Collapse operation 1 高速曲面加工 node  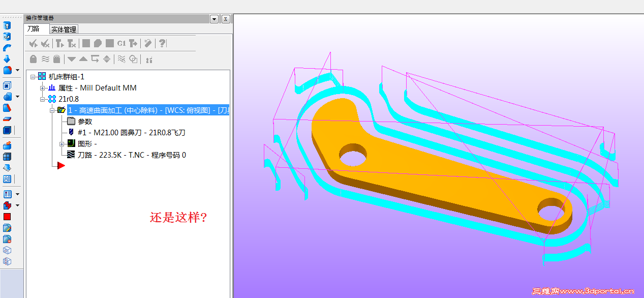(x=52, y=110)
